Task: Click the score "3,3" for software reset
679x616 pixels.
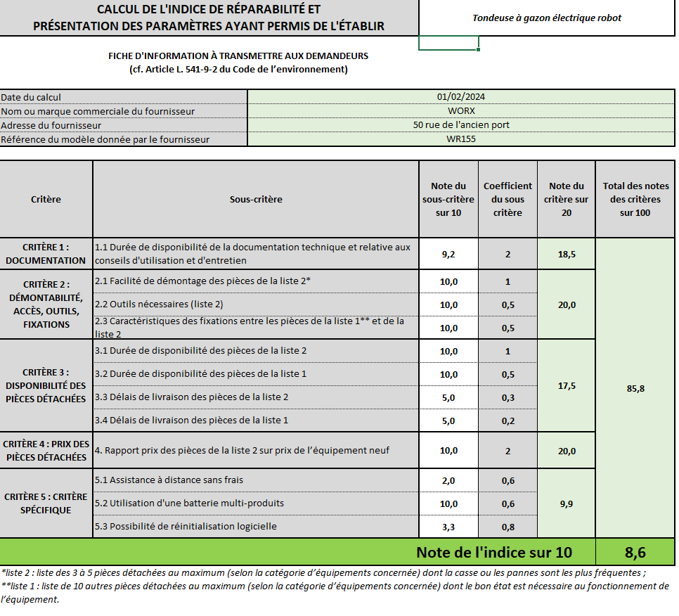Action: point(448,527)
